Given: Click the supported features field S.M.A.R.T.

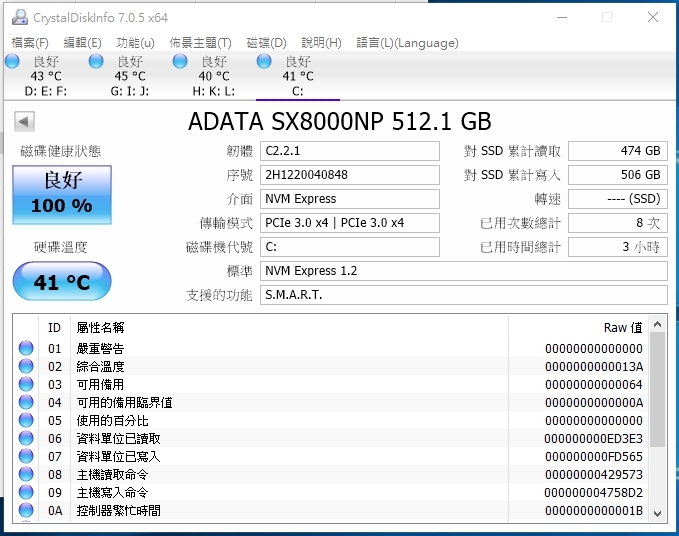Looking at the screenshot, I should 464,295.
